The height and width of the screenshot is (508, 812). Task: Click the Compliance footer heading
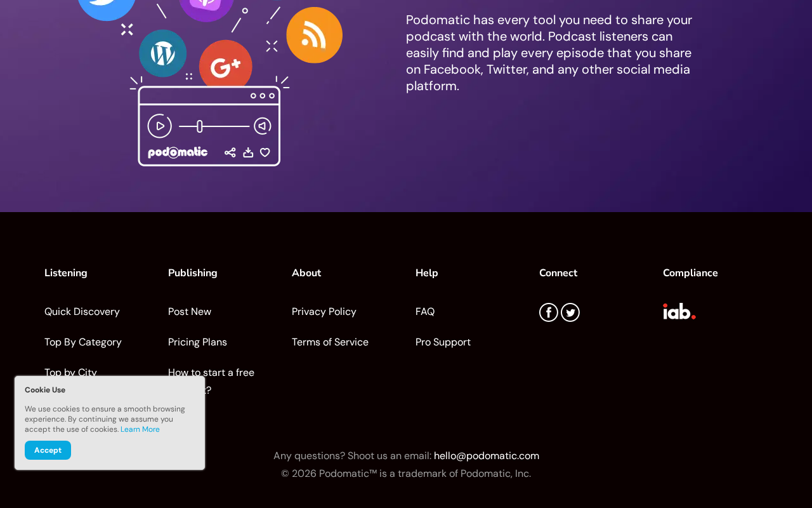pyautogui.click(x=690, y=273)
